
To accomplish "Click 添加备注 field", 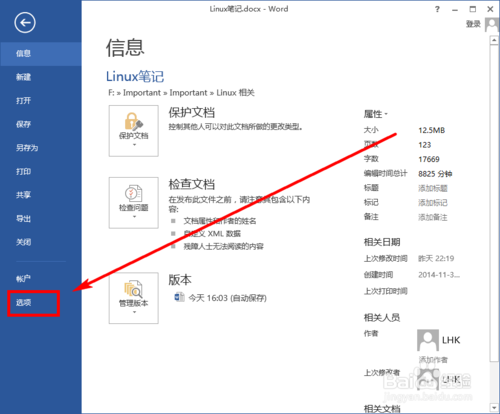I will click(433, 217).
